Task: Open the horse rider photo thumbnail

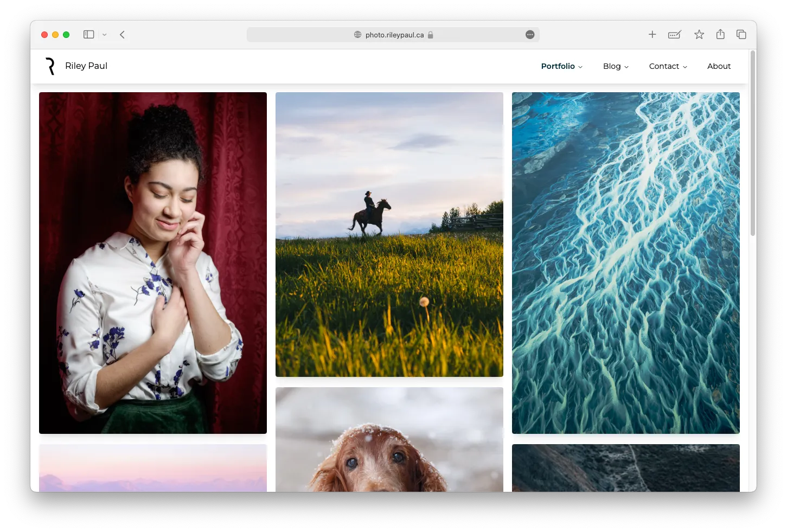Action: (x=389, y=234)
